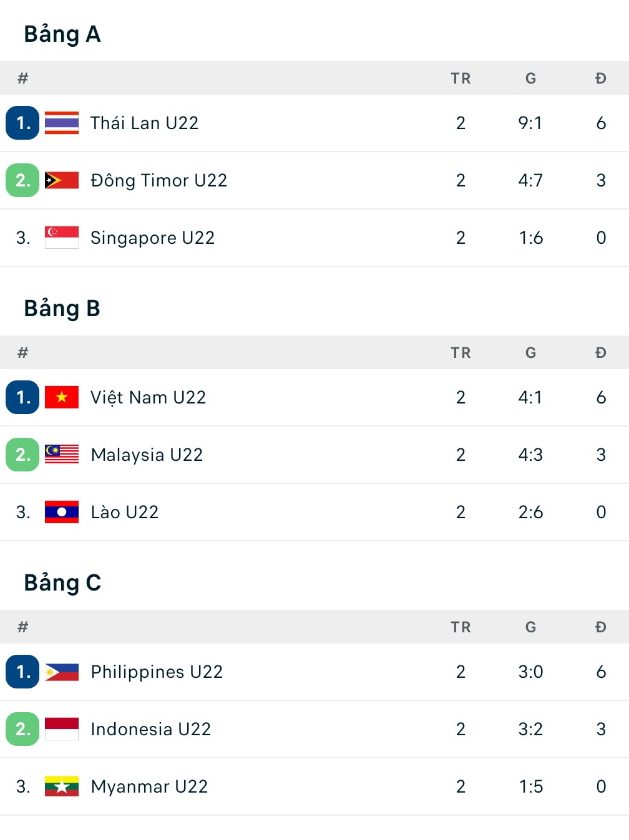This screenshot has height=840, width=629.
Task: Click the Vietnam flag icon
Action: 62,397
